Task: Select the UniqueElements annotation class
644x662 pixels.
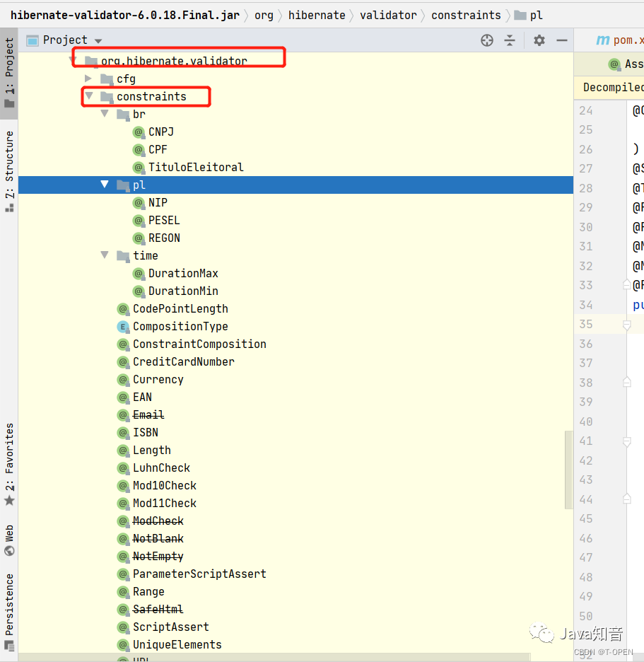Action: [177, 645]
